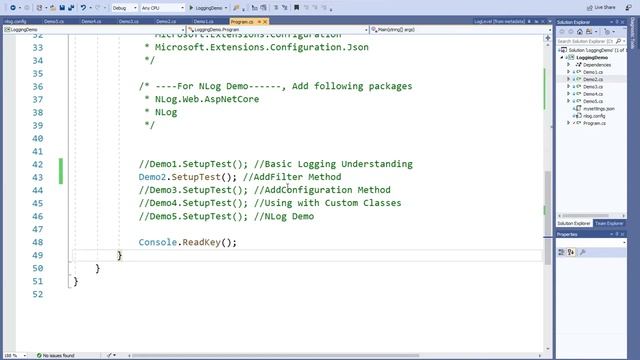Screen dimensions: 640x360
Task: Click the Save toolbar icon
Action: [x=62, y=8]
